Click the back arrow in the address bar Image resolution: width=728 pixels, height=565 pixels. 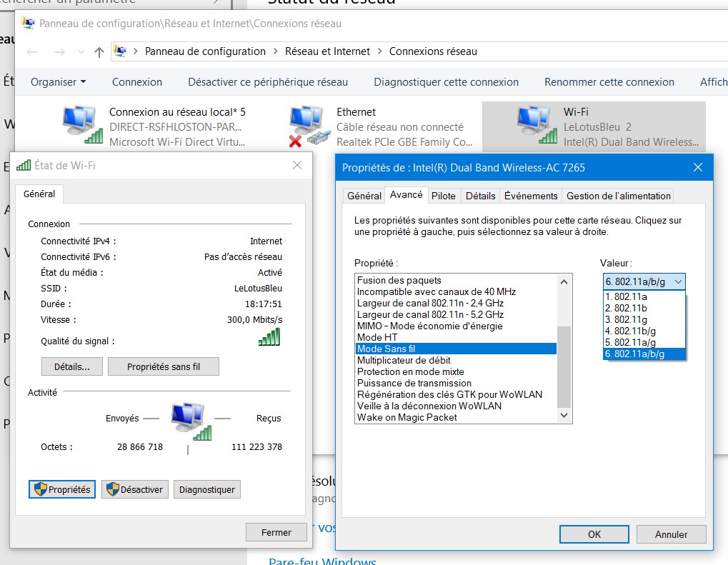[x=31, y=51]
